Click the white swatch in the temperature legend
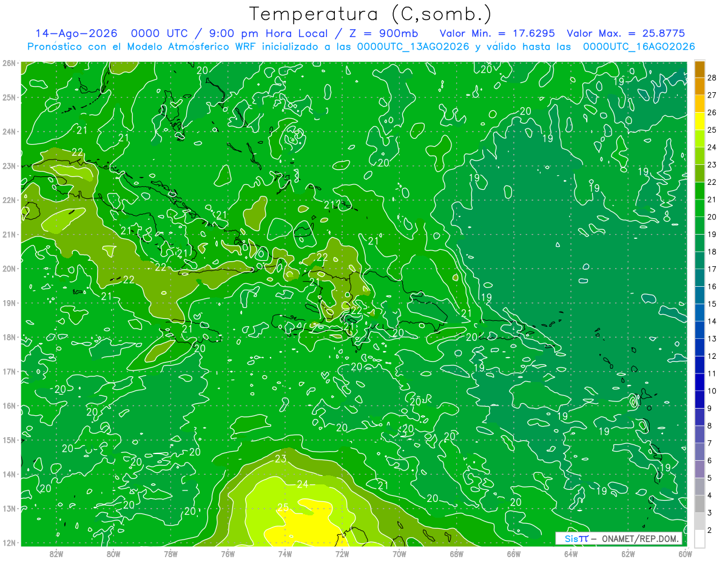 tap(699, 538)
